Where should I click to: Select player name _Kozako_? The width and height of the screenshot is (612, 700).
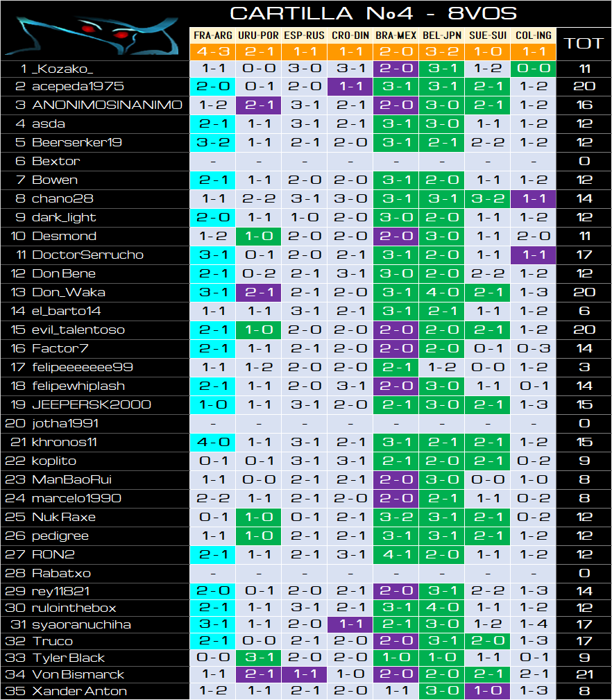[x=62, y=69]
